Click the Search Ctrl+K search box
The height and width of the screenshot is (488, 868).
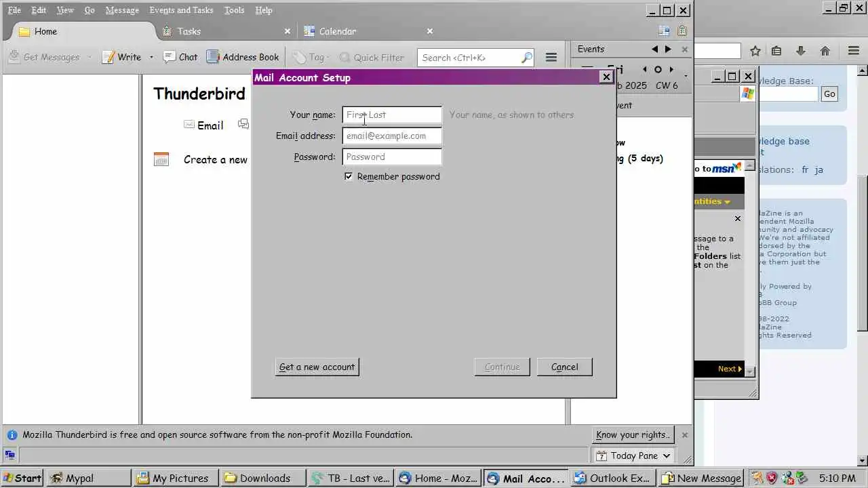coord(475,58)
